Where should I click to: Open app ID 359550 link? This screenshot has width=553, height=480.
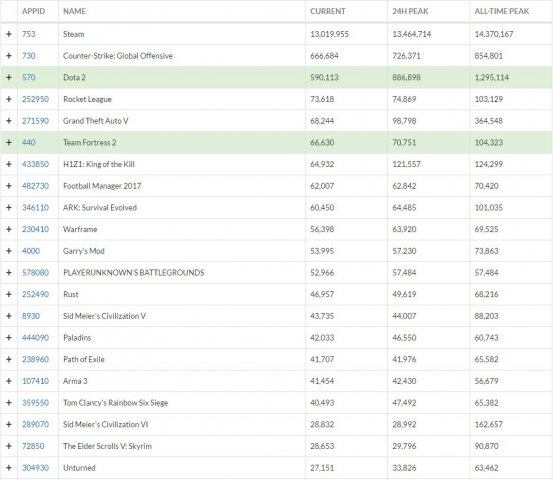(x=35, y=403)
